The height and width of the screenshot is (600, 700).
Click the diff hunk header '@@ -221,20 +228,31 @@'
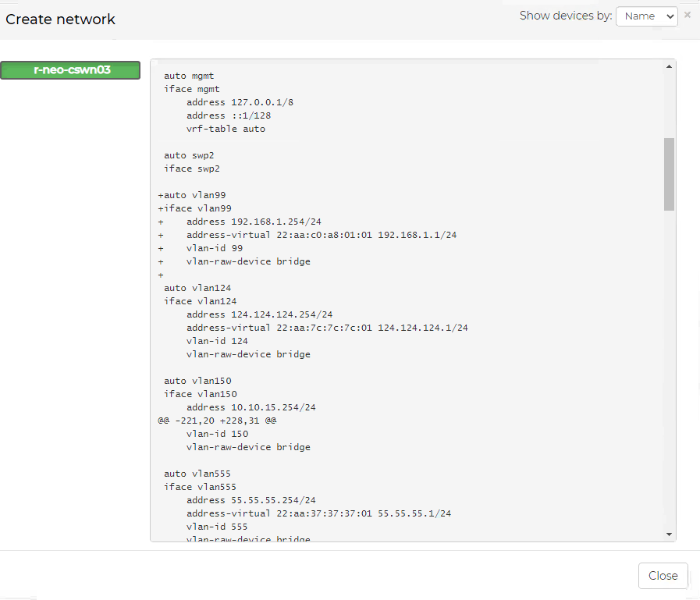217,421
